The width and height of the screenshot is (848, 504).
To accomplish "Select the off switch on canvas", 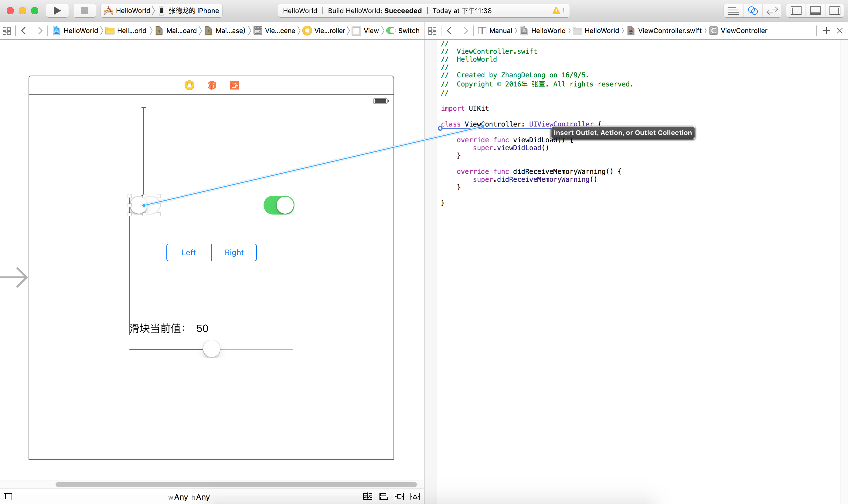I will click(145, 205).
